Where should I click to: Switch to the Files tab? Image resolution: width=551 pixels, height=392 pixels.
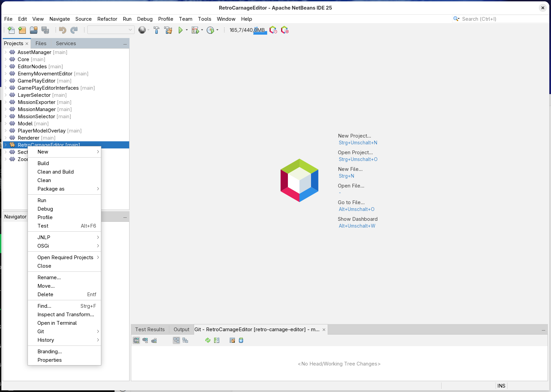coord(41,43)
